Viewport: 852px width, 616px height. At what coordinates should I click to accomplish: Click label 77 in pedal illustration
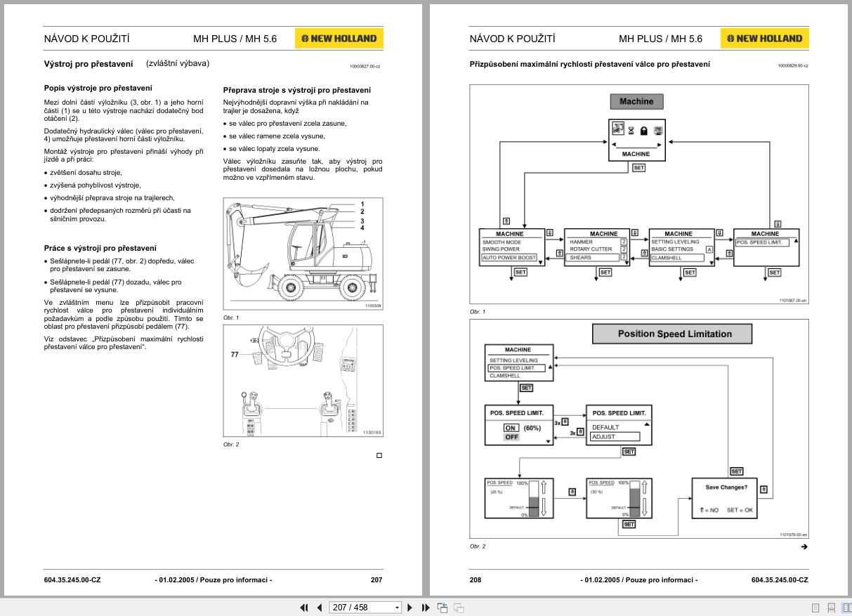click(235, 355)
